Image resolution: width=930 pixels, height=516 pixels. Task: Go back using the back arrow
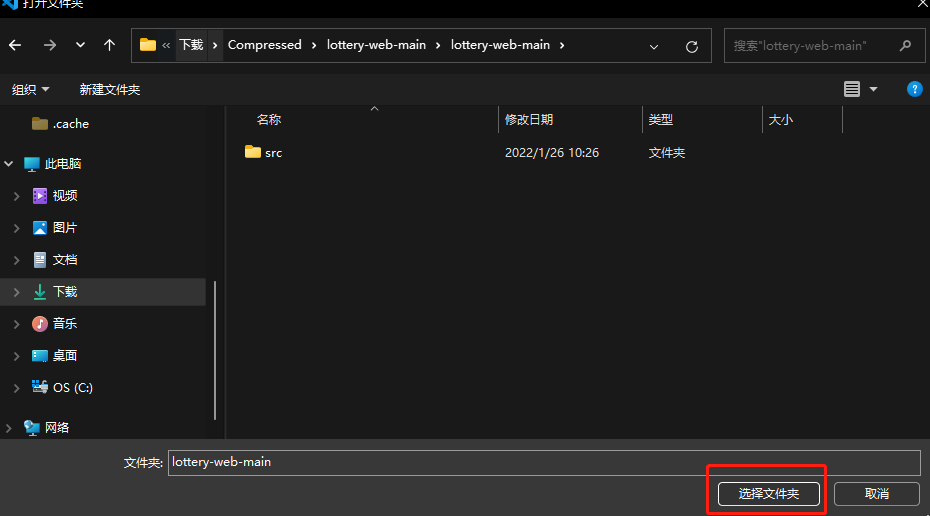coord(15,45)
